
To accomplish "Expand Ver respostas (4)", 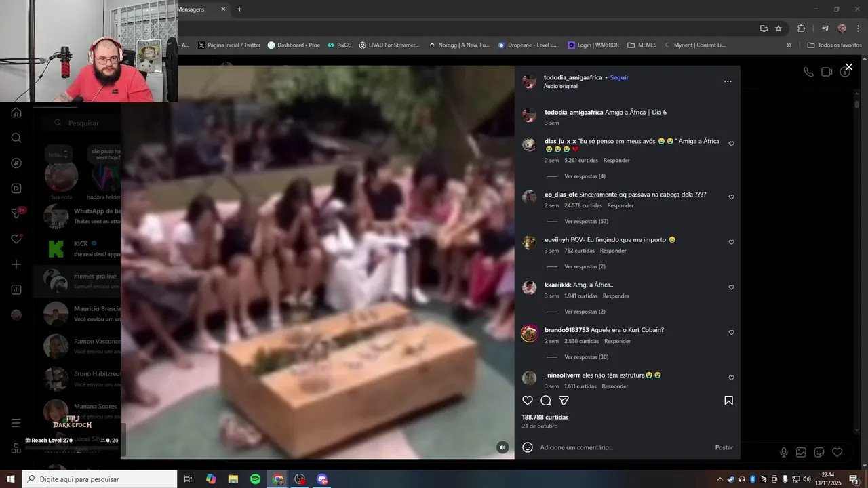I will click(x=585, y=176).
